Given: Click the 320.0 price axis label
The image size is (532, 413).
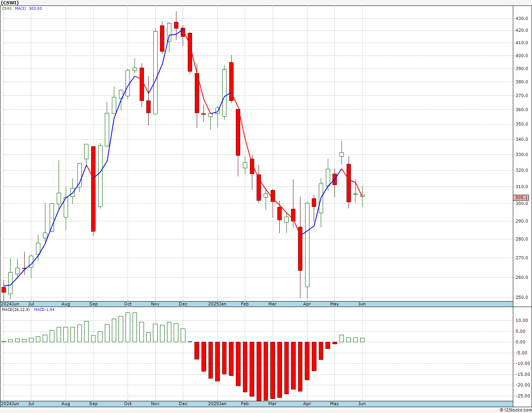Looking at the screenshot, I should [x=522, y=171].
